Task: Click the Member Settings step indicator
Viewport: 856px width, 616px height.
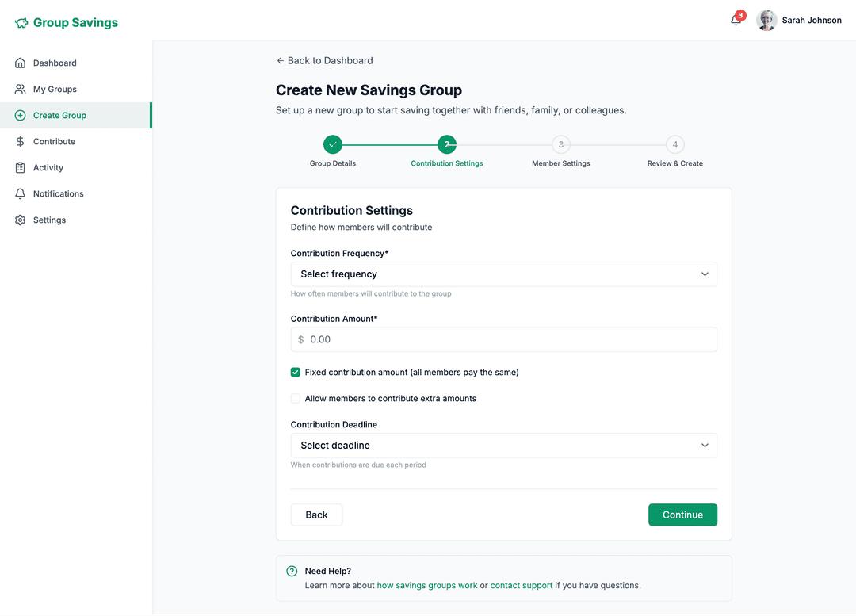Action: (560, 144)
